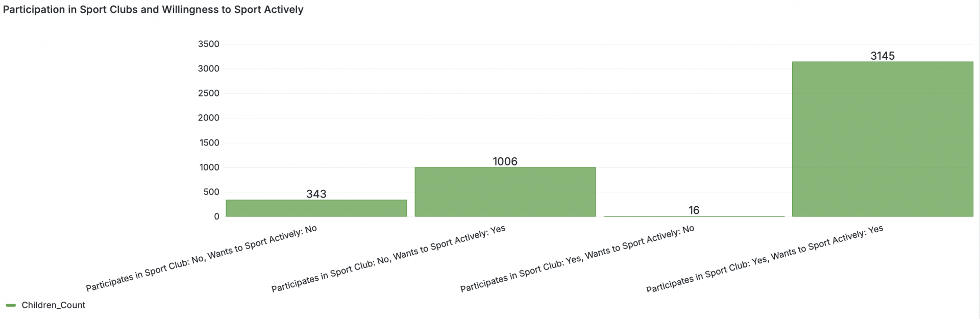Click the 16 data label
Screen dimensions: 980x319
click(694, 210)
